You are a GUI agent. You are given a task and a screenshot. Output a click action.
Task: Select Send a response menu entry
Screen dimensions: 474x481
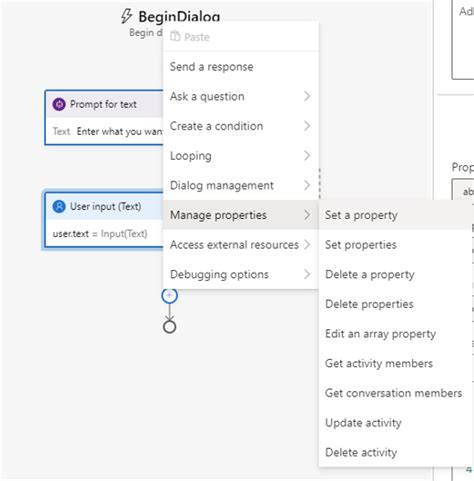click(241, 67)
